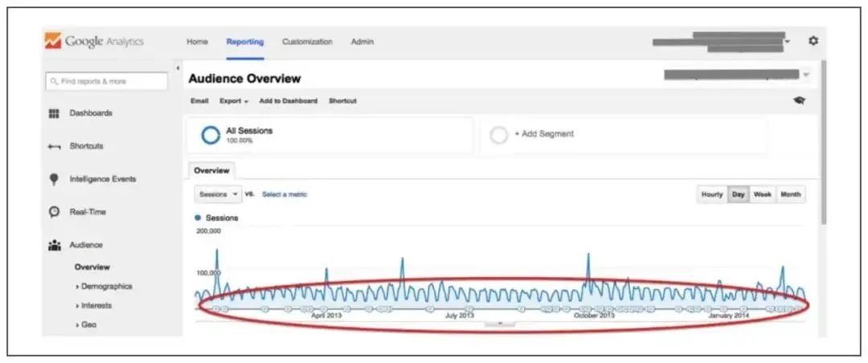
Task: Click the Dashboards grid icon
Action: click(x=54, y=113)
